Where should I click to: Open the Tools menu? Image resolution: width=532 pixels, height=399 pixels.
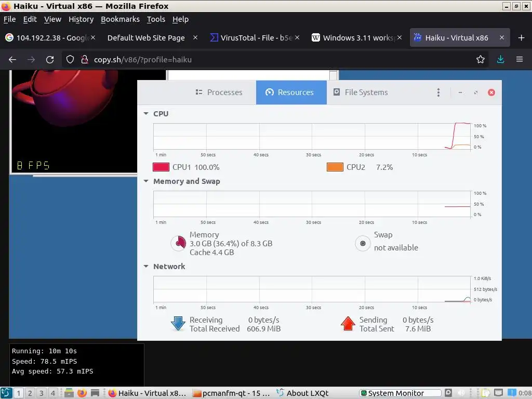click(x=156, y=19)
